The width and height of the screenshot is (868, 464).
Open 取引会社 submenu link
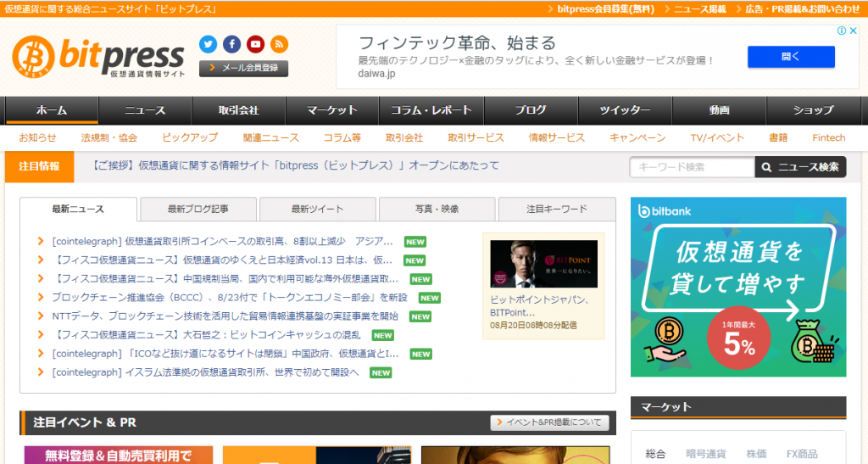click(404, 138)
